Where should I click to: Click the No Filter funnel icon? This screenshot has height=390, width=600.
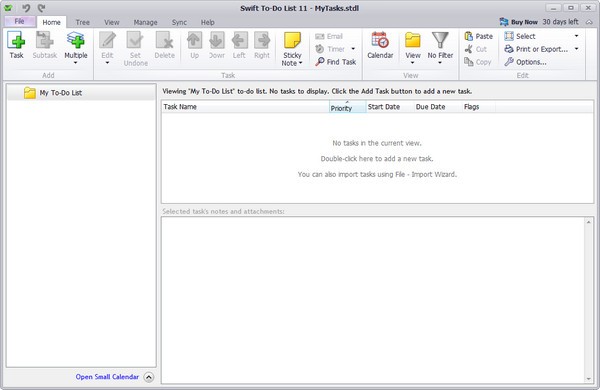[440, 40]
